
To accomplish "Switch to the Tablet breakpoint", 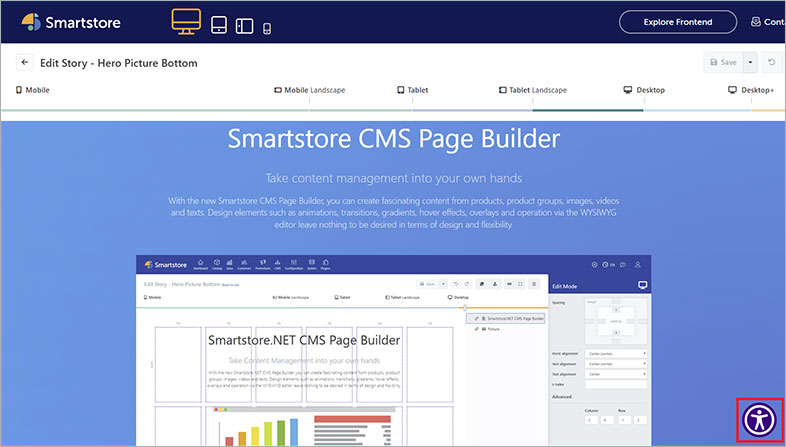I will click(x=413, y=90).
